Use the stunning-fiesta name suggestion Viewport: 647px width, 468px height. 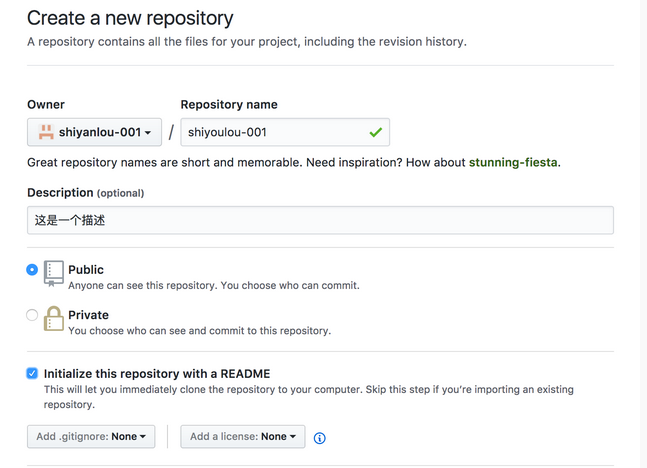513,162
